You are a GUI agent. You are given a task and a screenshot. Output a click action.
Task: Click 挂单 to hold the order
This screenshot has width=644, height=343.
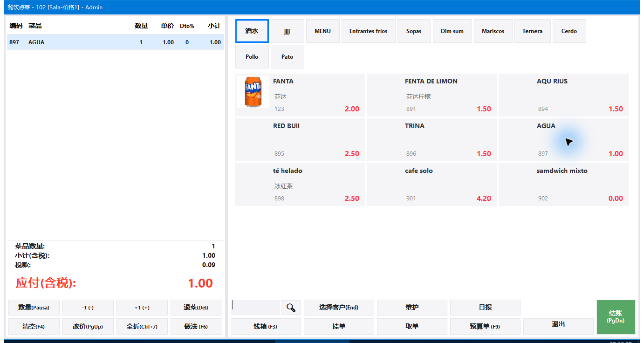coord(339,327)
